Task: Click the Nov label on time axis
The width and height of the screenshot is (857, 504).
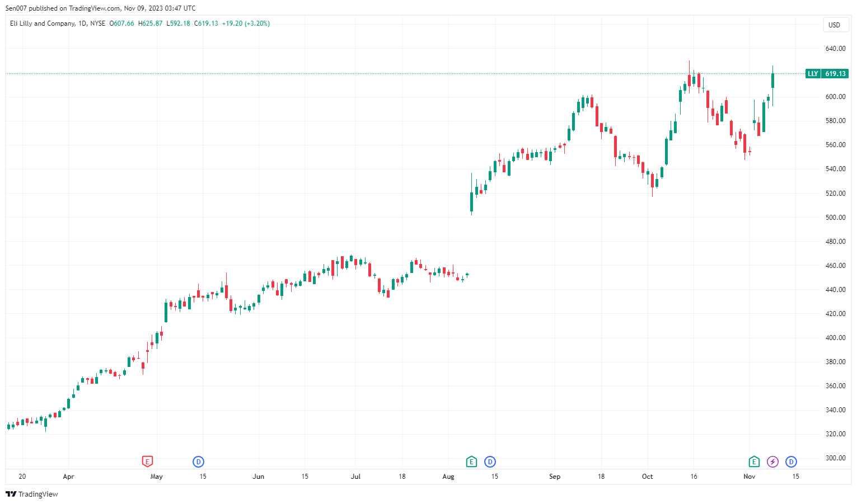Action: click(750, 477)
